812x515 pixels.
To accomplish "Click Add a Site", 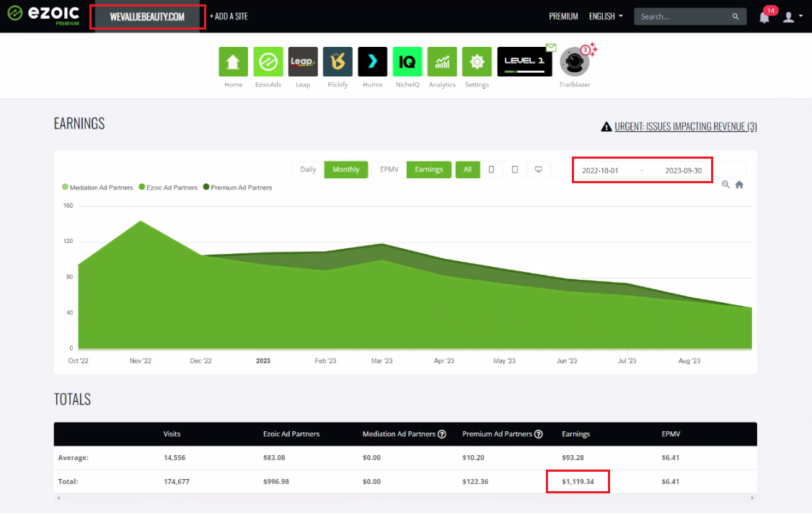I will (x=229, y=17).
